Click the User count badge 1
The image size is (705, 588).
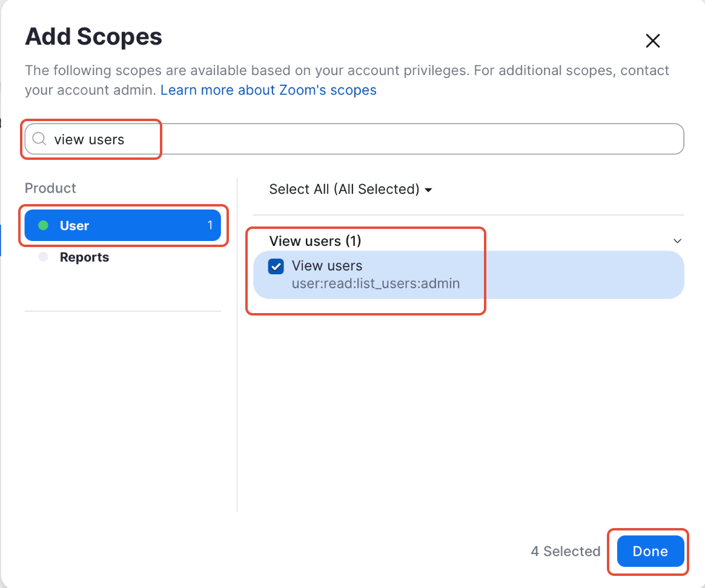(x=210, y=225)
